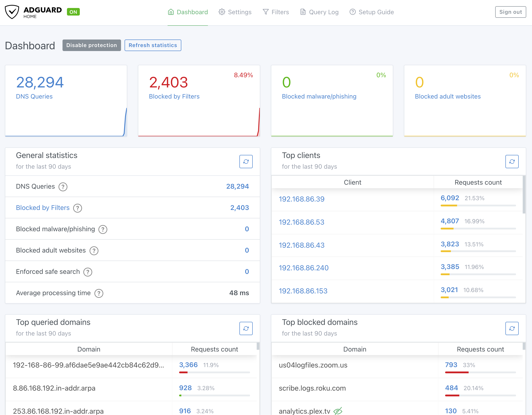The image size is (532, 415).
Task: Click the 3,366 requests count
Action: (x=188, y=365)
